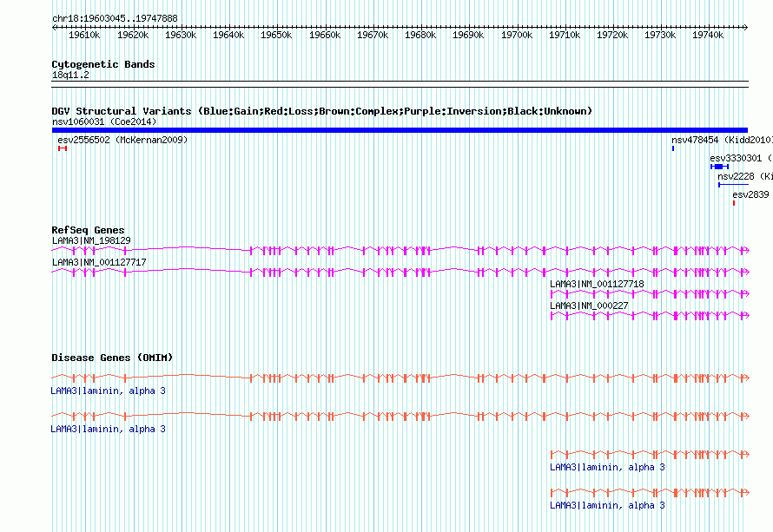Click the NM_001127717 magenta transcript glyph

point(400,272)
